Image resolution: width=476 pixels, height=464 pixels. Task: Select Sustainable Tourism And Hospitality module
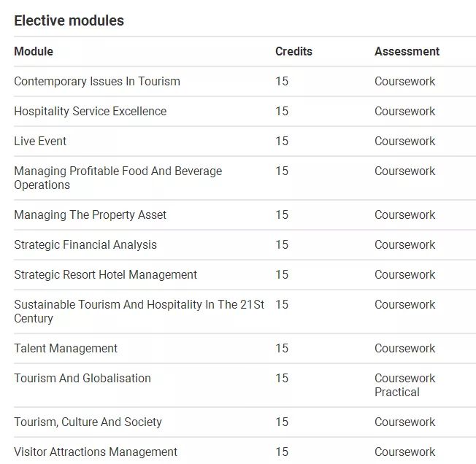pyautogui.click(x=139, y=311)
